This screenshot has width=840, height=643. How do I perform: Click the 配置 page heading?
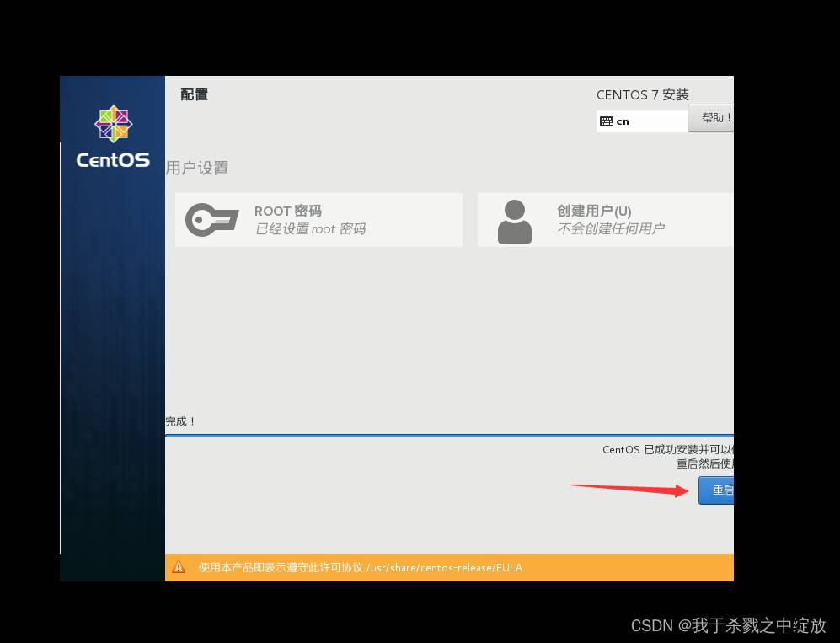(x=195, y=94)
